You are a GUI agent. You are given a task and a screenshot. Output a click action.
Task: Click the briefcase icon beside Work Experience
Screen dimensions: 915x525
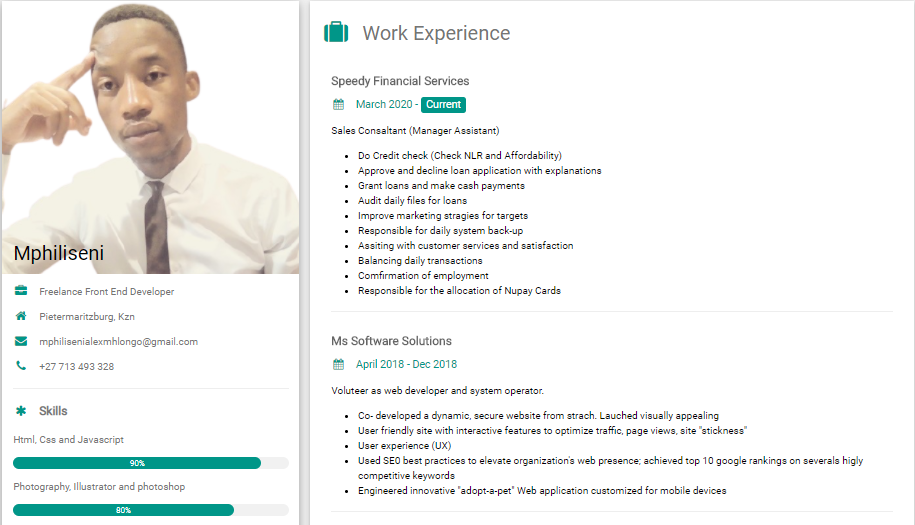pos(336,32)
